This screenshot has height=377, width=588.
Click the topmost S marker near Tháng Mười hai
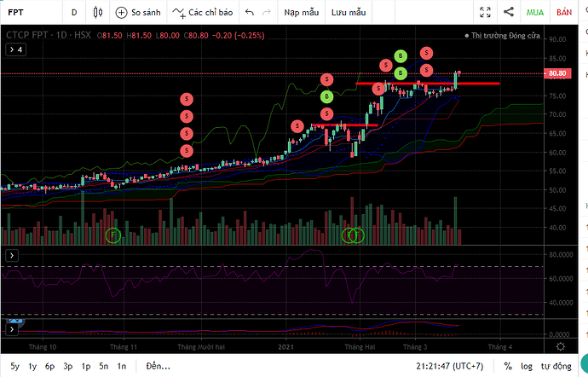[x=187, y=99]
